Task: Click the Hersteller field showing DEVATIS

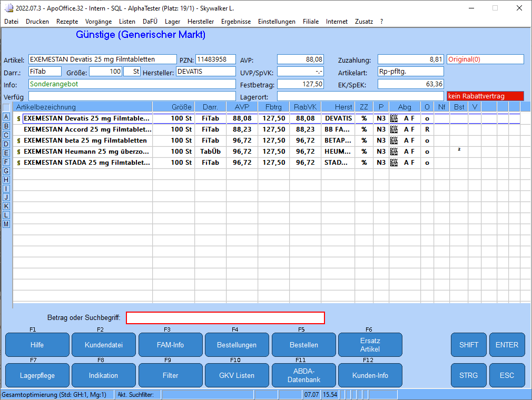Action: pyautogui.click(x=205, y=72)
